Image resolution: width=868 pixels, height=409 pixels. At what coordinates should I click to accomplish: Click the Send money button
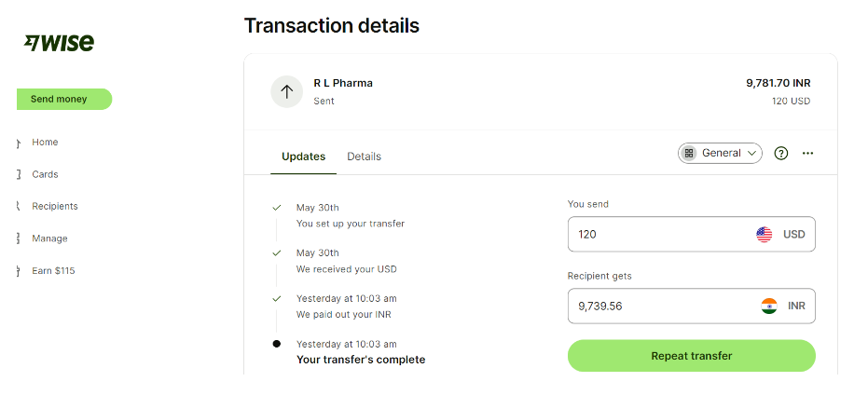[x=63, y=99]
